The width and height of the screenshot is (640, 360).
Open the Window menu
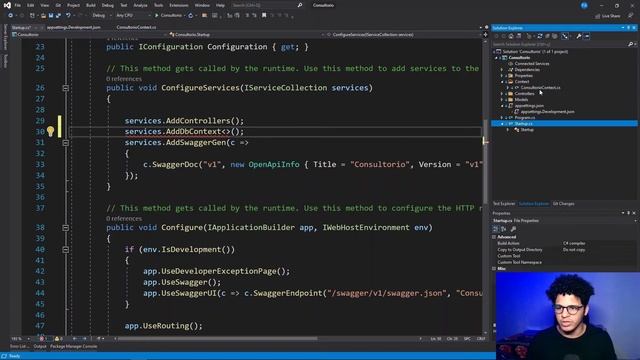(x=202, y=5)
